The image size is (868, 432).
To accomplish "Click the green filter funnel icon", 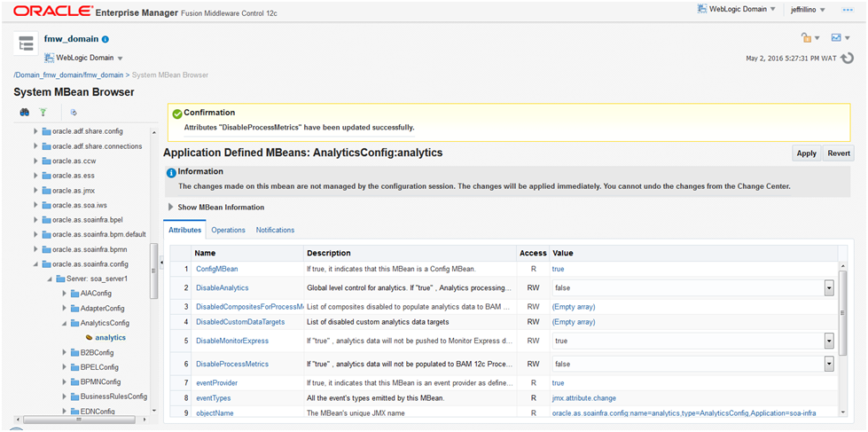I will [42, 113].
